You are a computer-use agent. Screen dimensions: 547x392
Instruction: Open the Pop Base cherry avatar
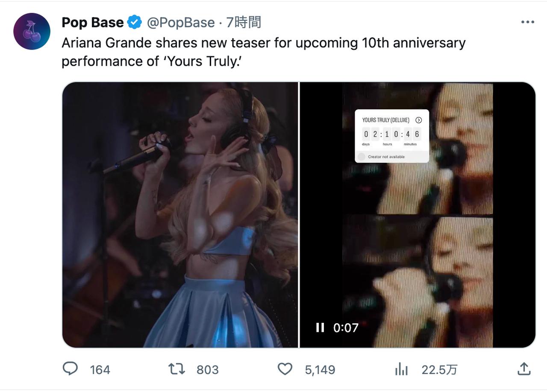[32, 31]
